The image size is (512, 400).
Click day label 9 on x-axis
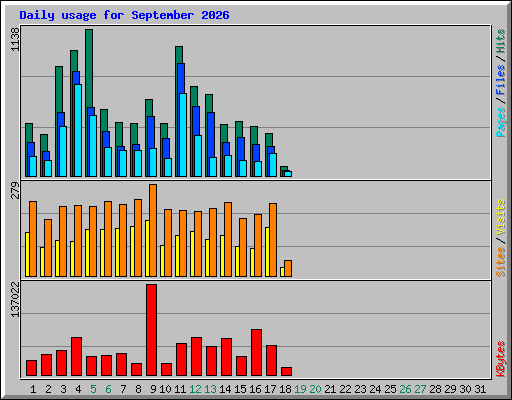click(x=153, y=389)
